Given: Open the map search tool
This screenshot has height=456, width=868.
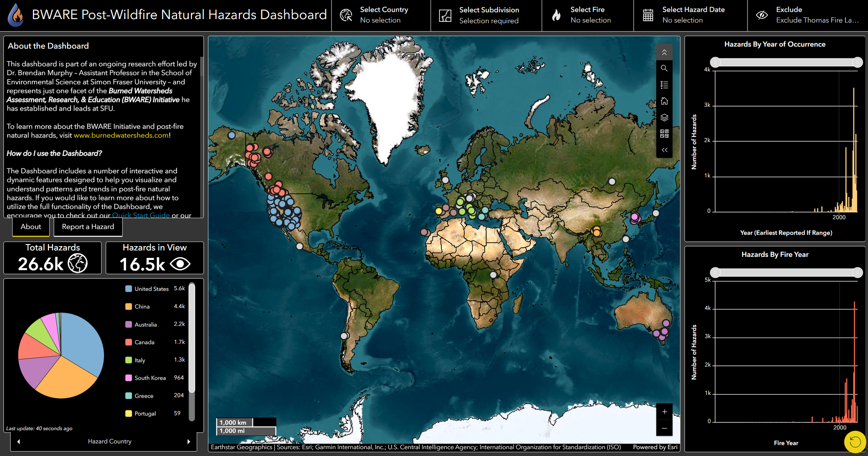Looking at the screenshot, I should (x=664, y=68).
